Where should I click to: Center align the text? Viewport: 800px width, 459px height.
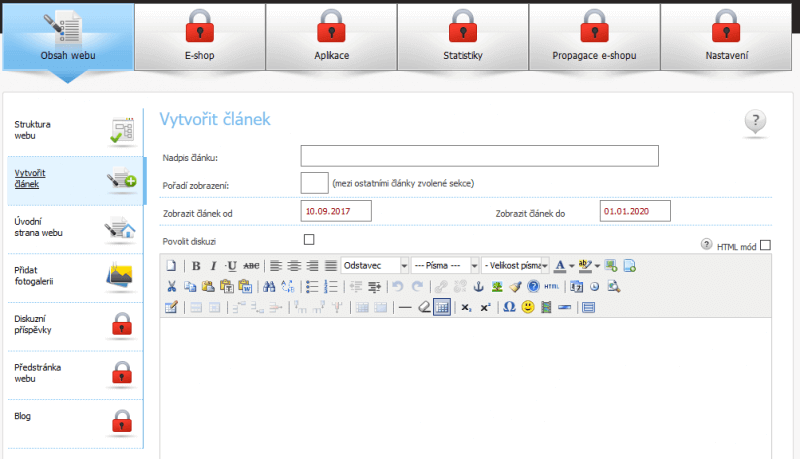(294, 266)
